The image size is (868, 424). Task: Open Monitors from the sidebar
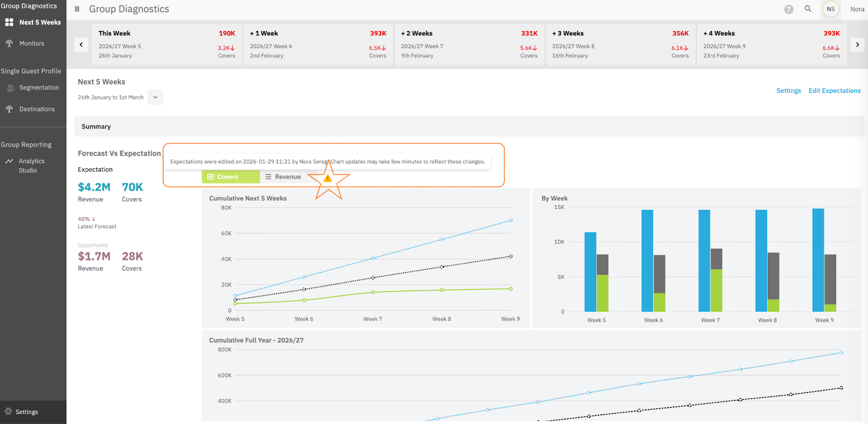point(31,43)
